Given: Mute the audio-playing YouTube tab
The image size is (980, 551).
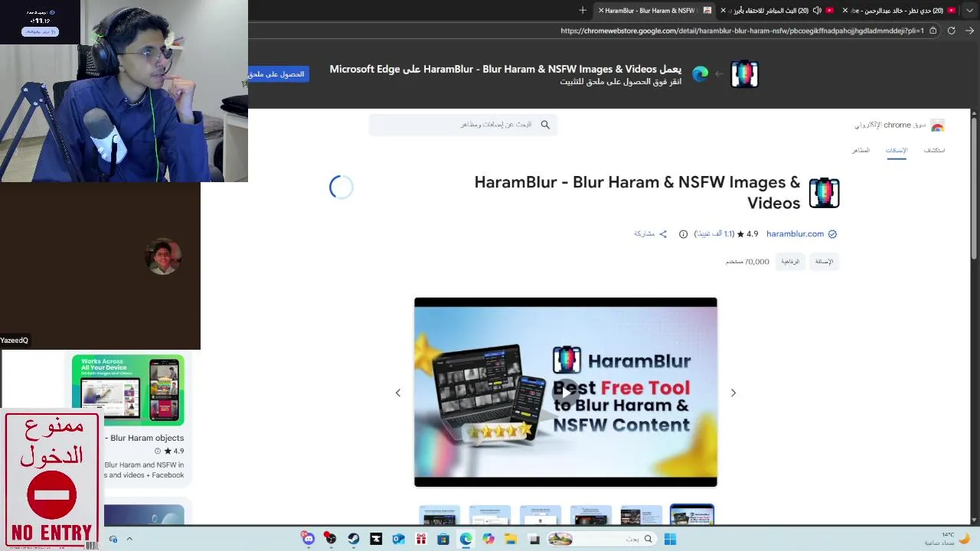Looking at the screenshot, I should (x=817, y=10).
